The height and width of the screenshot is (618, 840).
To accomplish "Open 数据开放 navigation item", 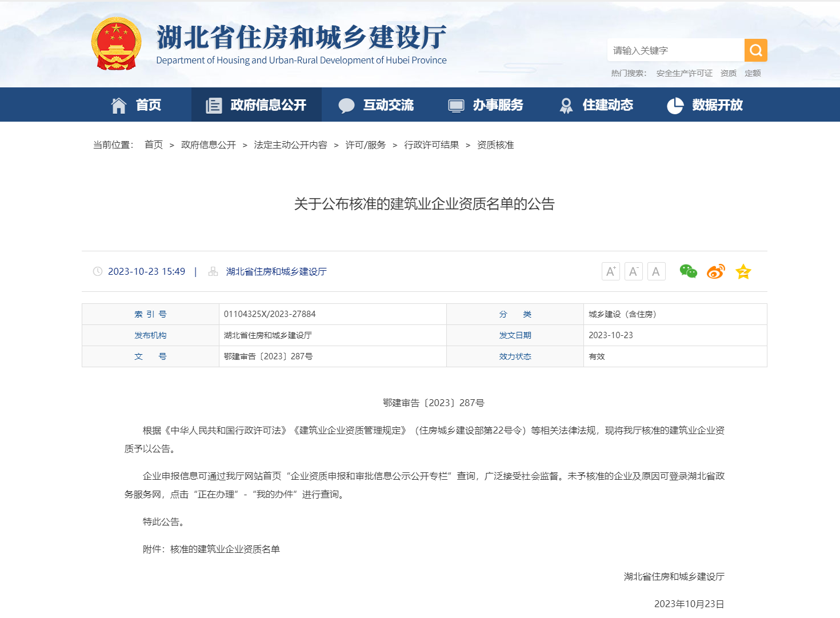I will point(705,105).
